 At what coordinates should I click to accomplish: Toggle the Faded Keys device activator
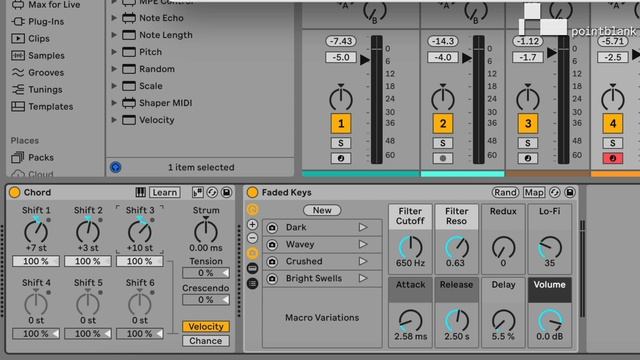click(252, 192)
